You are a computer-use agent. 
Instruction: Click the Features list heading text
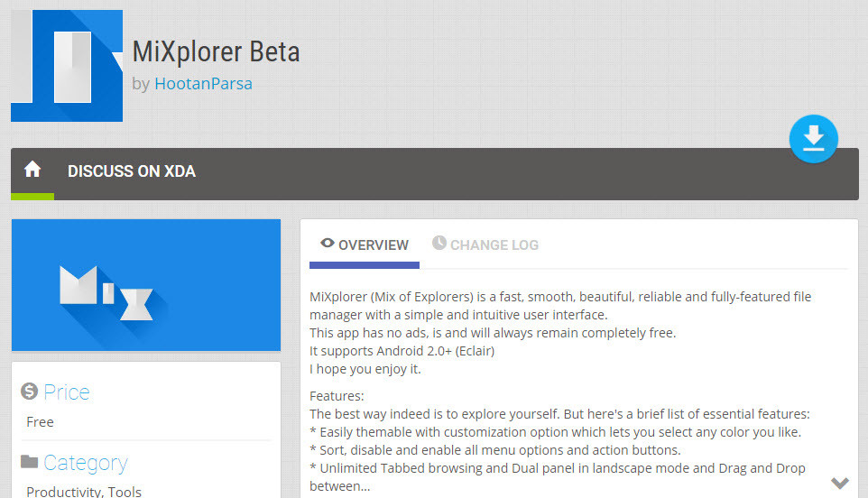coord(337,395)
